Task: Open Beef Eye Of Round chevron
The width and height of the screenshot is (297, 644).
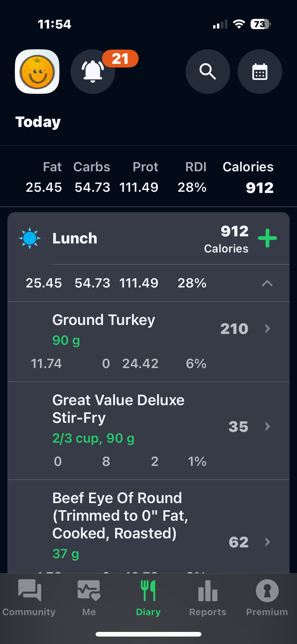Action: (268, 542)
